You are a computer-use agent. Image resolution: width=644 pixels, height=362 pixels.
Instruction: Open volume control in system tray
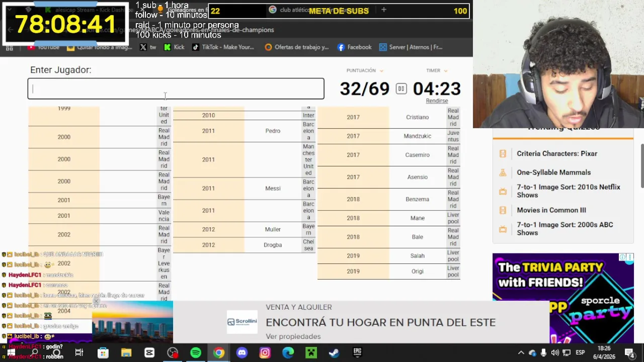coord(555,352)
